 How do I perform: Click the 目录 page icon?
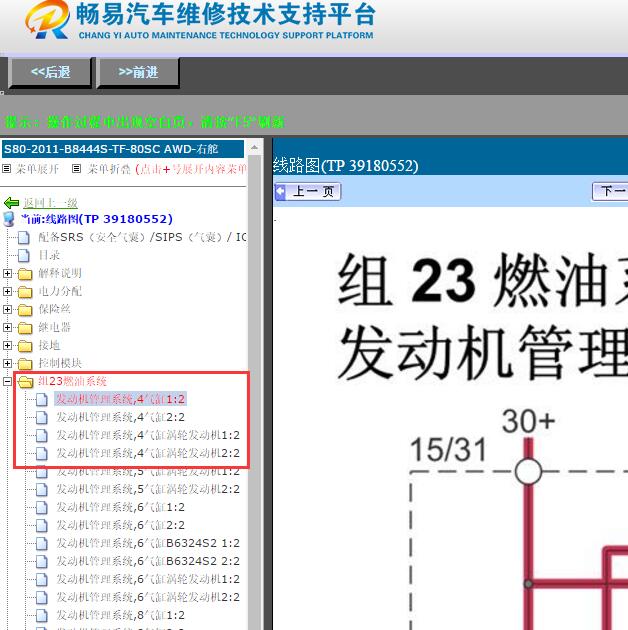click(24, 255)
